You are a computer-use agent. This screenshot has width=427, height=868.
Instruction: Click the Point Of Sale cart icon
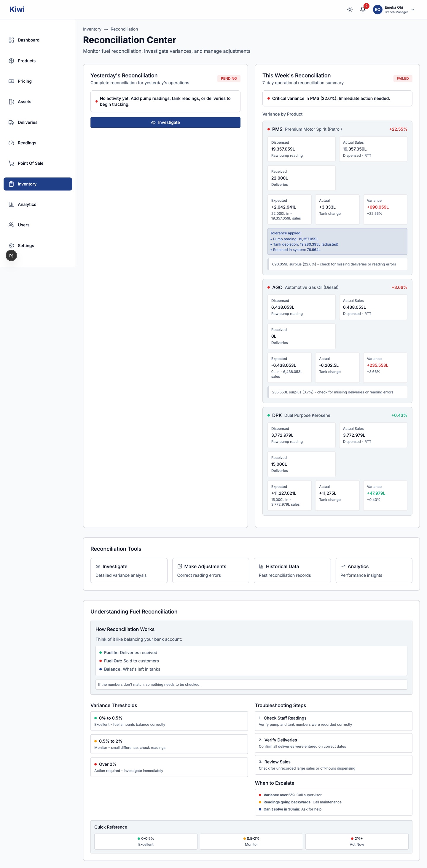11,164
